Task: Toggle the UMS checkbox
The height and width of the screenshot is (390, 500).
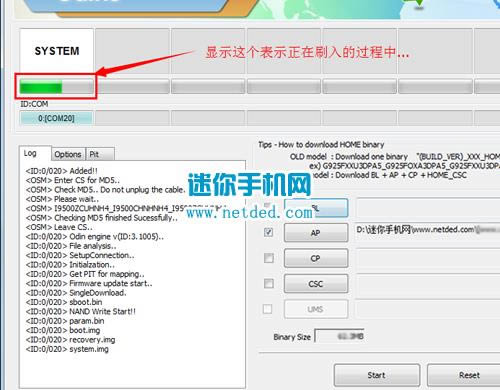Action: point(267,309)
